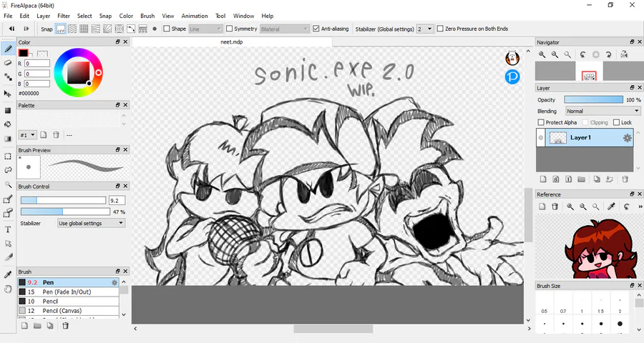The image size is (644, 343).
Task: Float the Navigator panel
Action: 632,42
